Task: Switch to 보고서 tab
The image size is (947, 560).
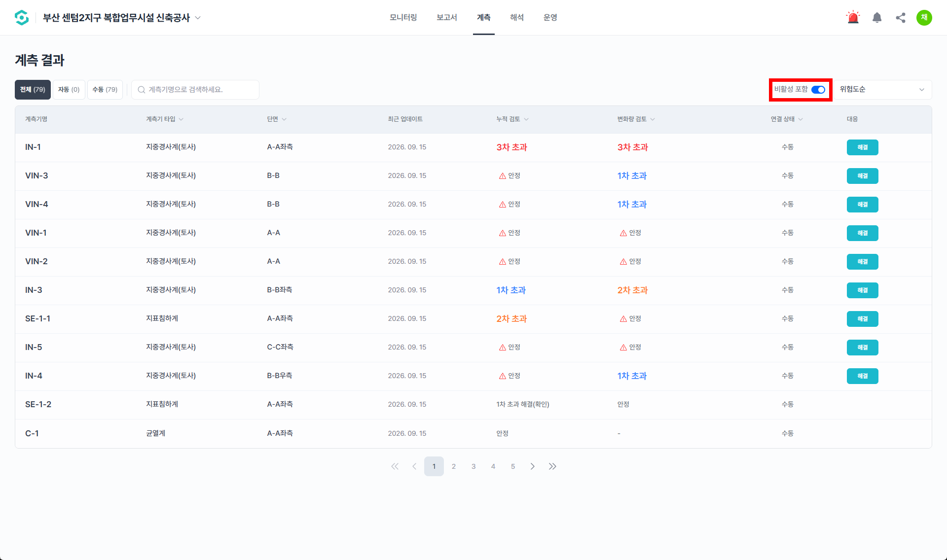Action: pyautogui.click(x=447, y=18)
